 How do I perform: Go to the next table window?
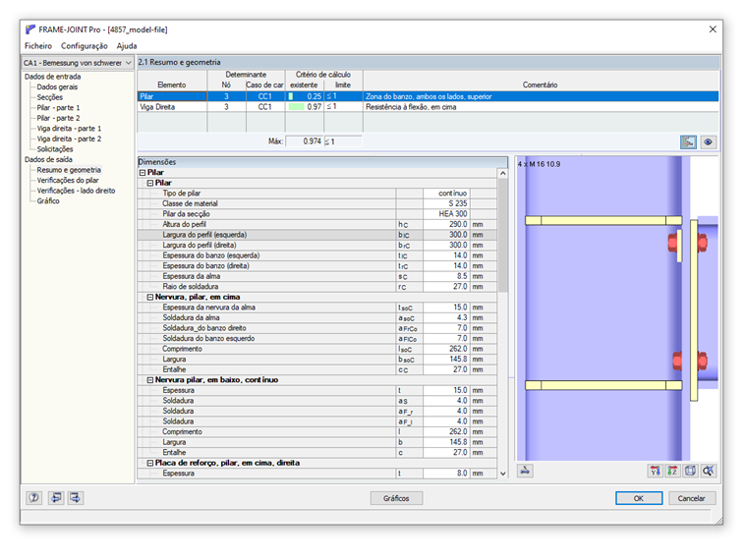76,498
